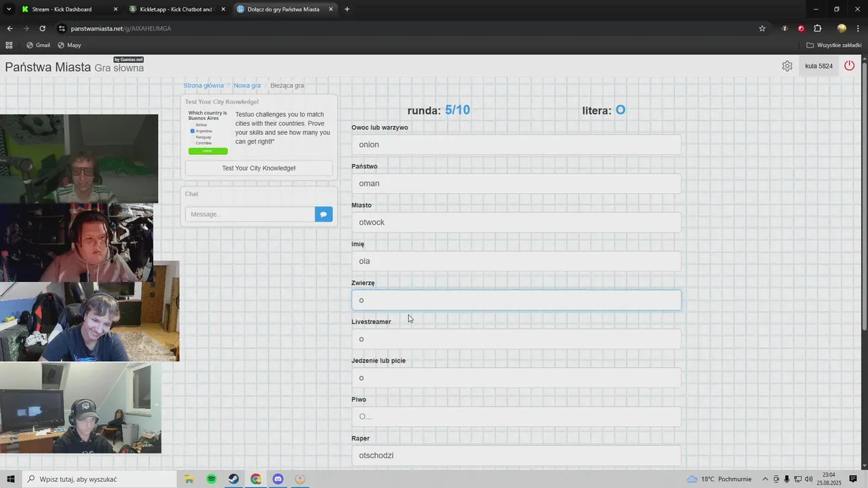
Task: Open Chrome apps grid icon
Action: (x=9, y=45)
